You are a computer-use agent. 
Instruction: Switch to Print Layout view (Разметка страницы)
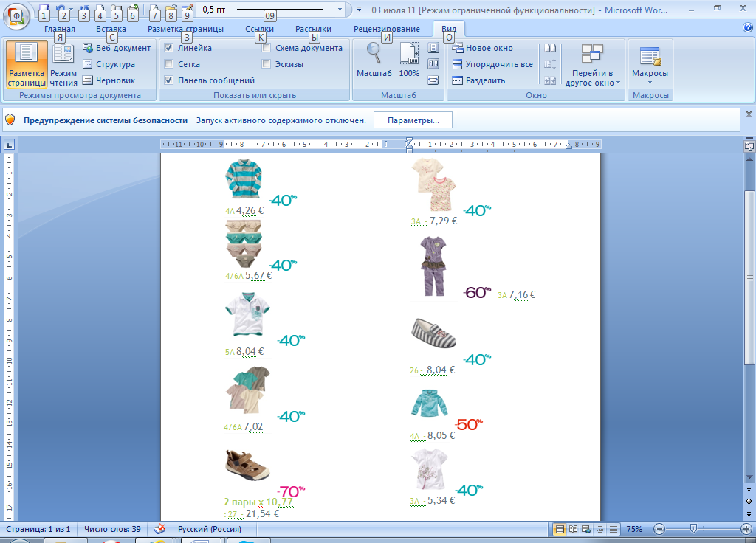point(27,65)
